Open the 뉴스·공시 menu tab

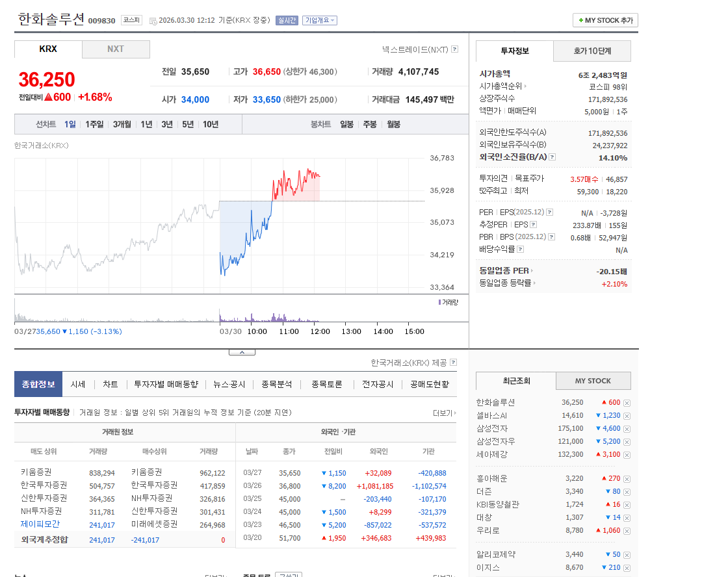(229, 385)
